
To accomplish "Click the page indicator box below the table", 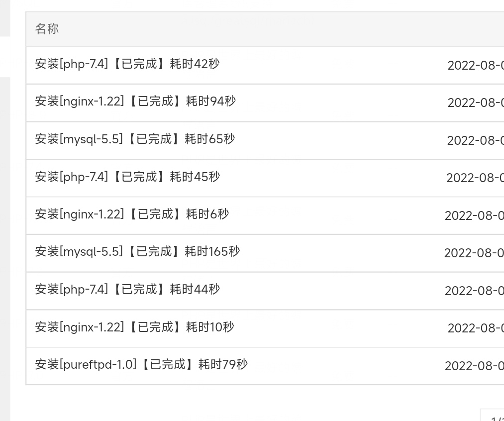I will tap(493, 415).
